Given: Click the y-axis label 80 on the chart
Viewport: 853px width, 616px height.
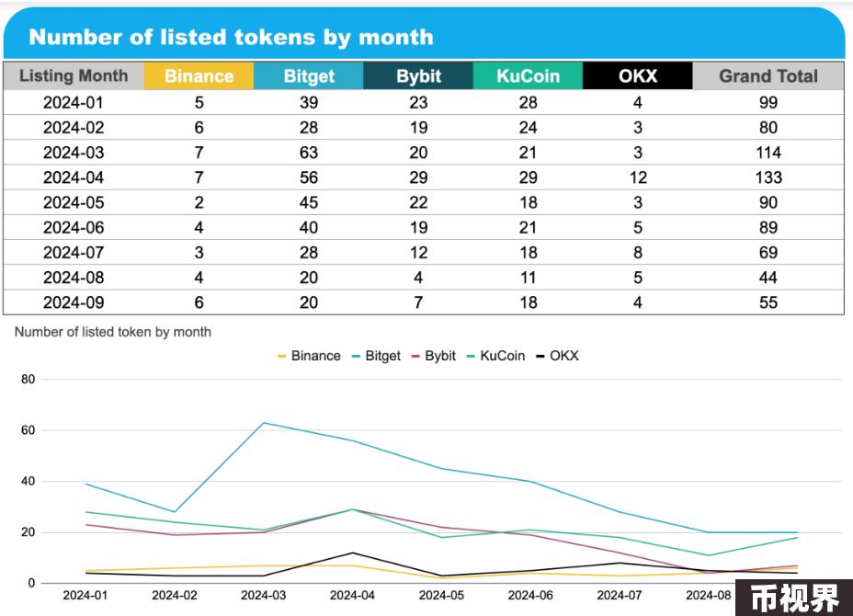Looking at the screenshot, I should pyautogui.click(x=28, y=380).
